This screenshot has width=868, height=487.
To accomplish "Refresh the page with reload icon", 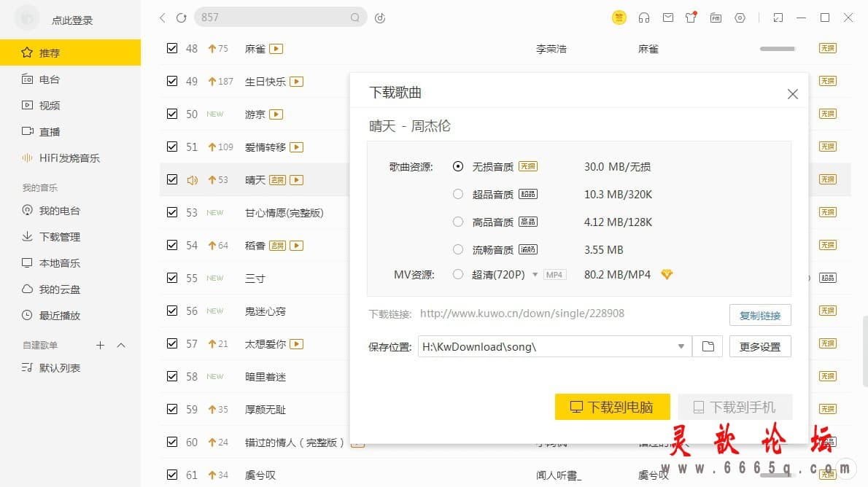I will click(182, 17).
